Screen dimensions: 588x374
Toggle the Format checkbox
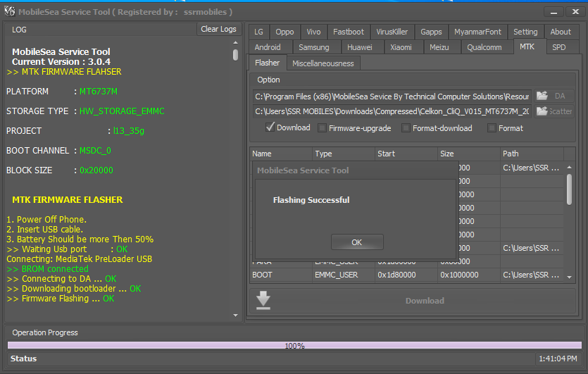pyautogui.click(x=492, y=128)
